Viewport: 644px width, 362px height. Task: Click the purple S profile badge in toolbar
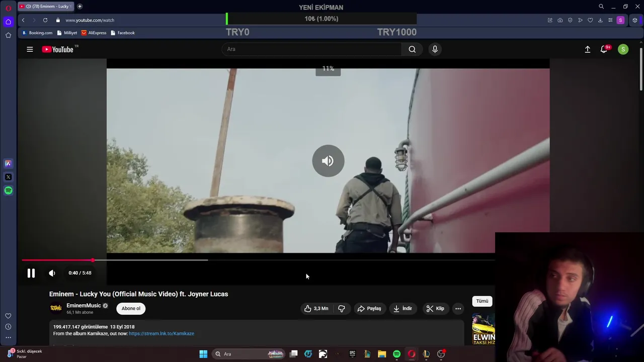[x=620, y=20]
